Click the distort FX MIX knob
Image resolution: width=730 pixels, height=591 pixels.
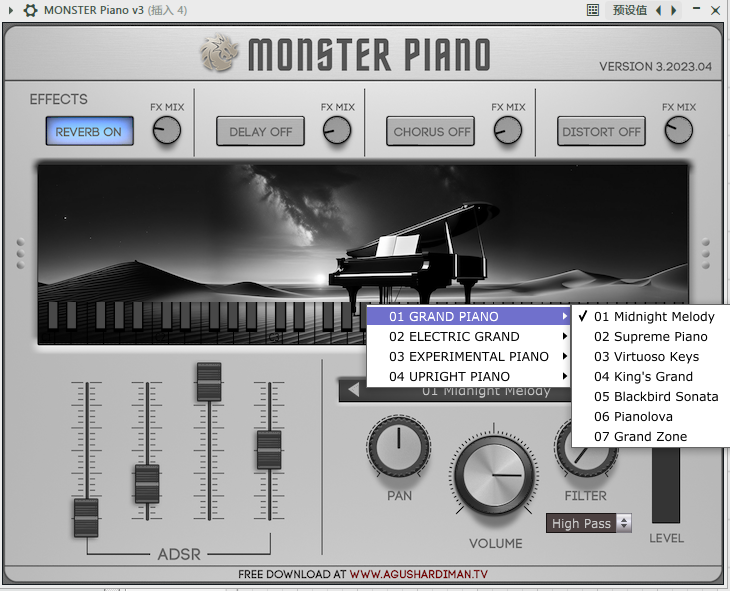coord(679,130)
